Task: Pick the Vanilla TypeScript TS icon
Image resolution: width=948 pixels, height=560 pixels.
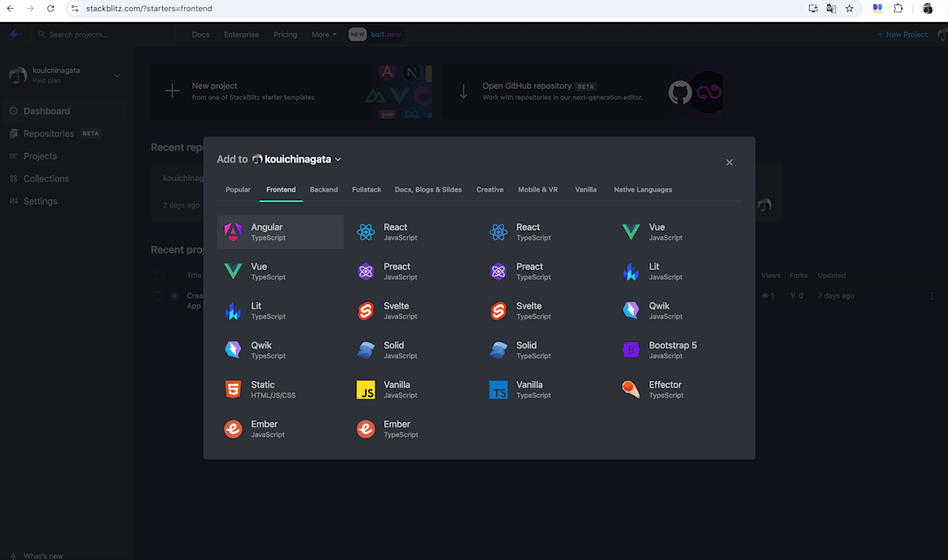Action: (498, 389)
